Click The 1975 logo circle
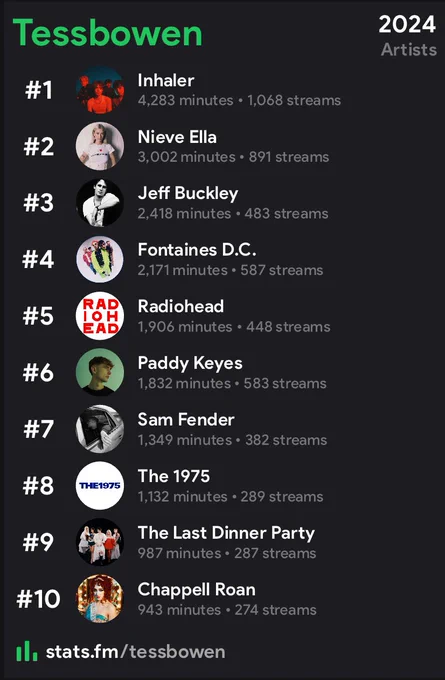 tap(100, 485)
